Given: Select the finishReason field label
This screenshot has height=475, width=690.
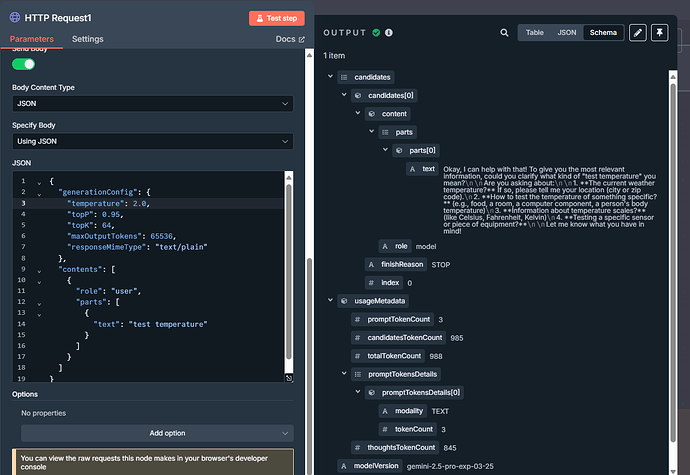Looking at the screenshot, I should click(402, 264).
